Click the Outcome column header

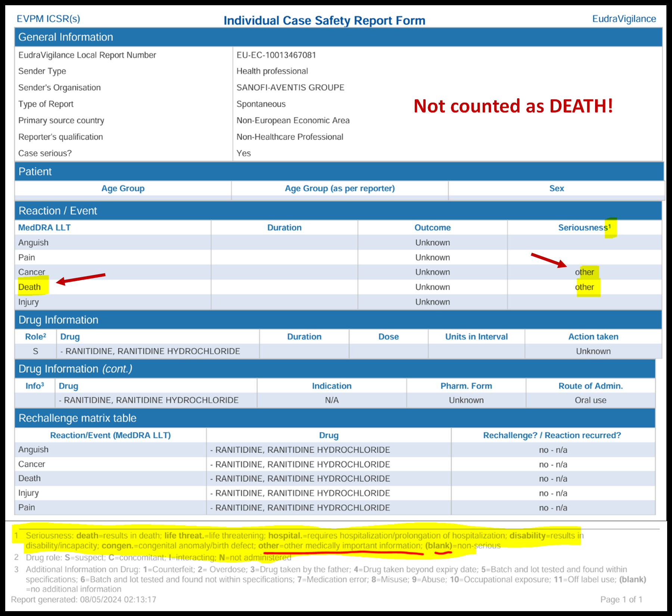tap(432, 228)
